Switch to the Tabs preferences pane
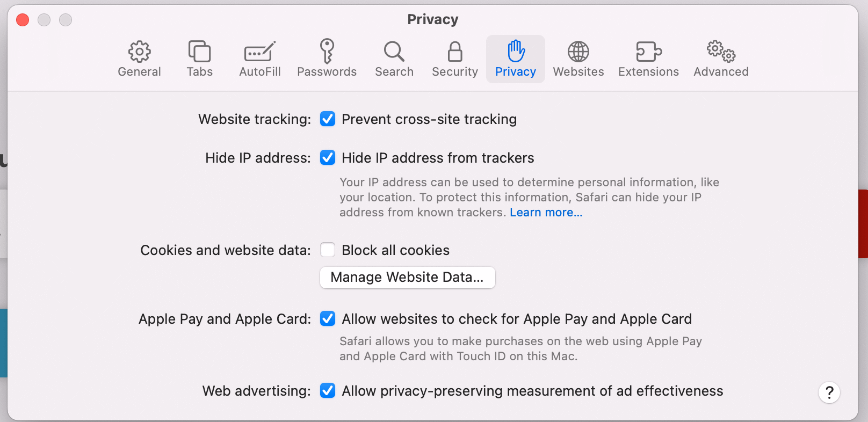Image resolution: width=868 pixels, height=422 pixels. click(199, 52)
